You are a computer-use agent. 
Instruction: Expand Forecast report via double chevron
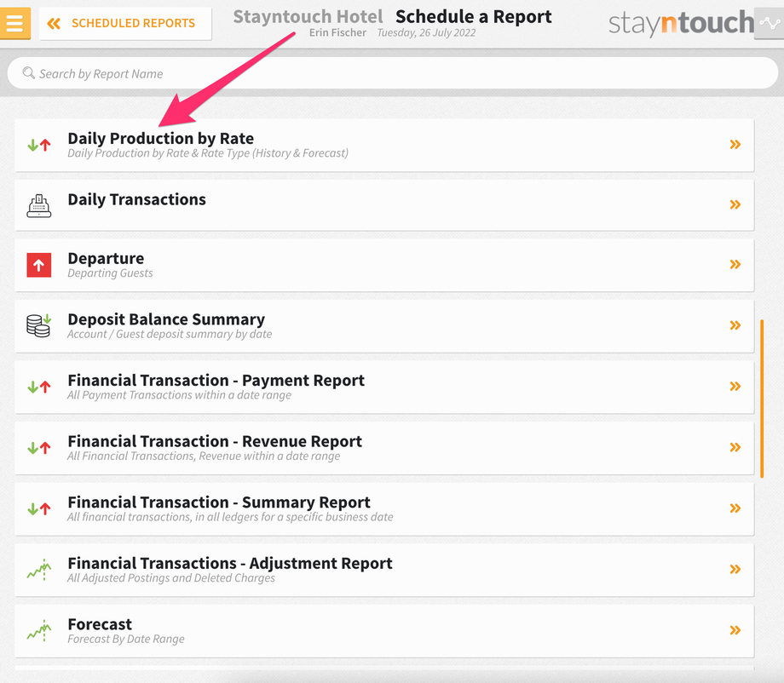735,630
